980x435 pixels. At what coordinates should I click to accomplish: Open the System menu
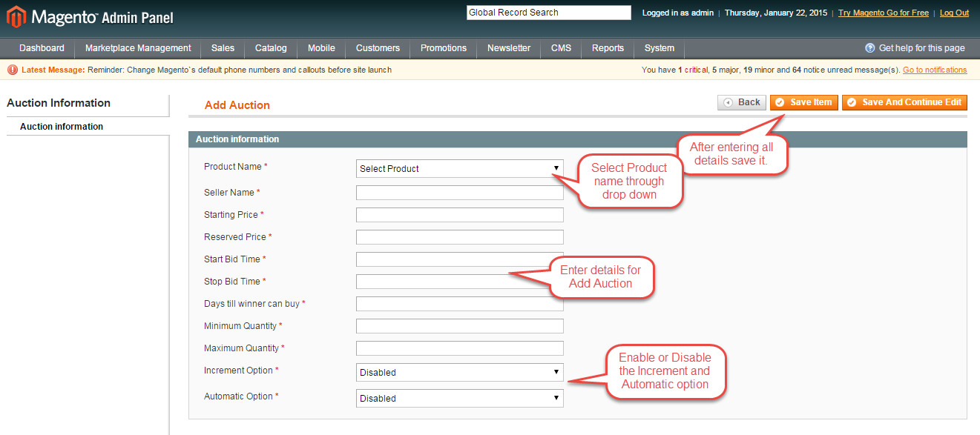[x=660, y=48]
